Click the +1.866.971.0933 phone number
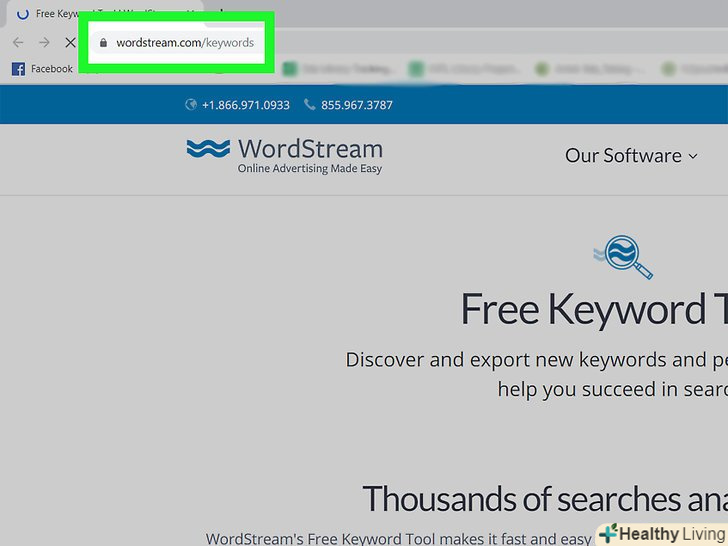The image size is (728, 546). [x=246, y=105]
